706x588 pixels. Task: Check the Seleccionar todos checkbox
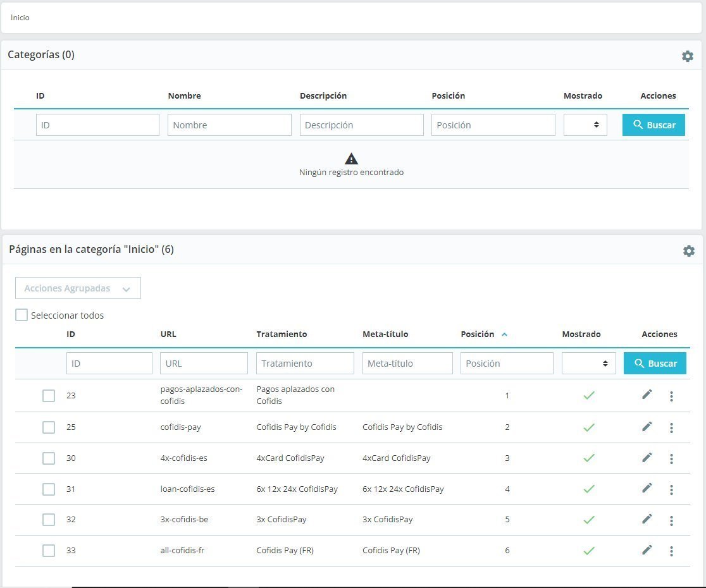(22, 315)
